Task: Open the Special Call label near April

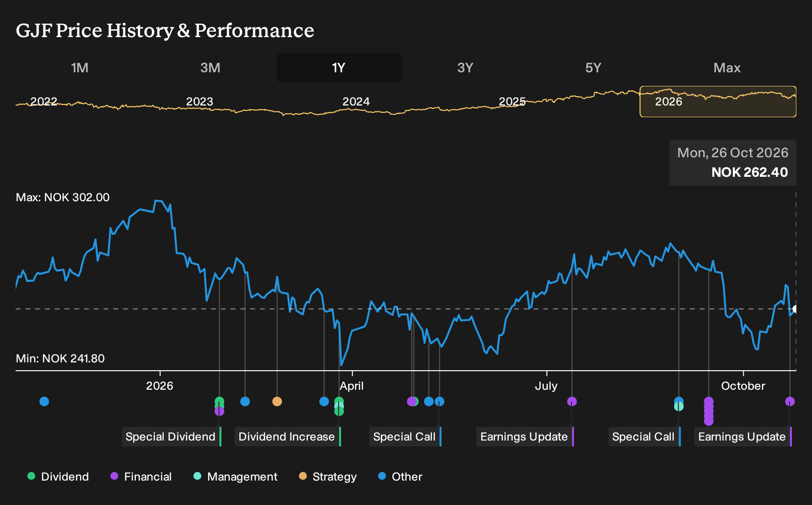Action: point(406,437)
